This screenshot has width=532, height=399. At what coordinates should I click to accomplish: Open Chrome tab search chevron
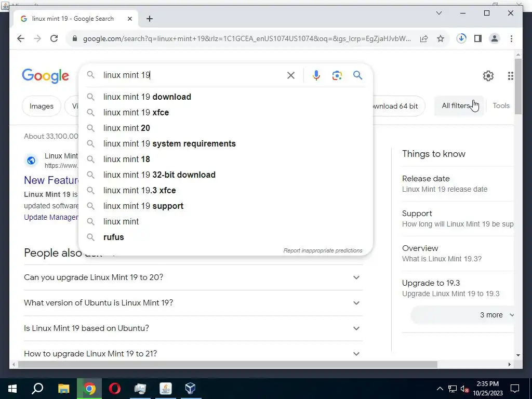[x=438, y=13]
